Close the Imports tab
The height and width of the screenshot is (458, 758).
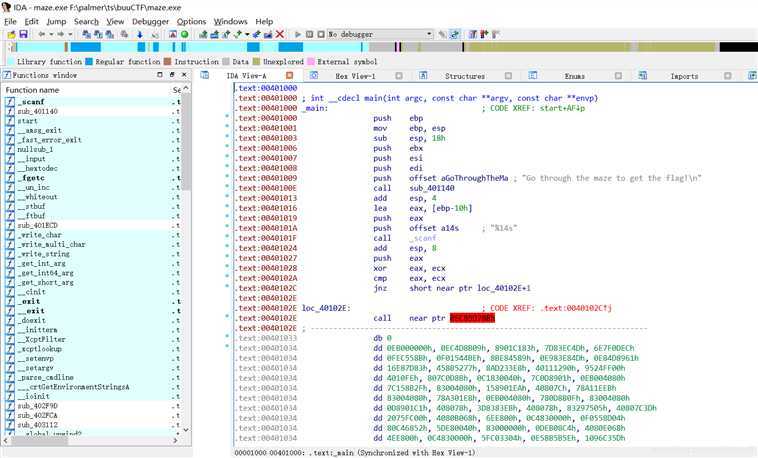click(x=728, y=75)
